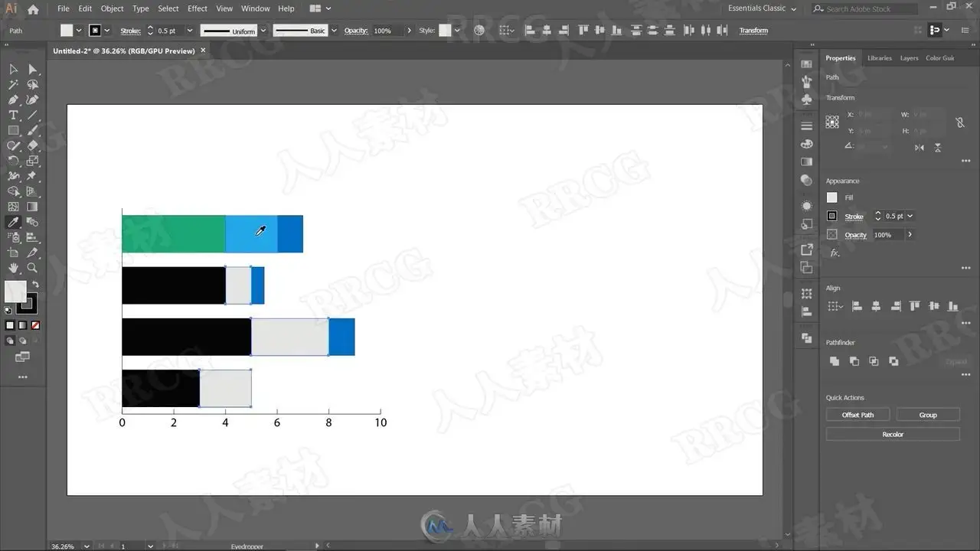Select the Direct Selection tool

(32, 70)
